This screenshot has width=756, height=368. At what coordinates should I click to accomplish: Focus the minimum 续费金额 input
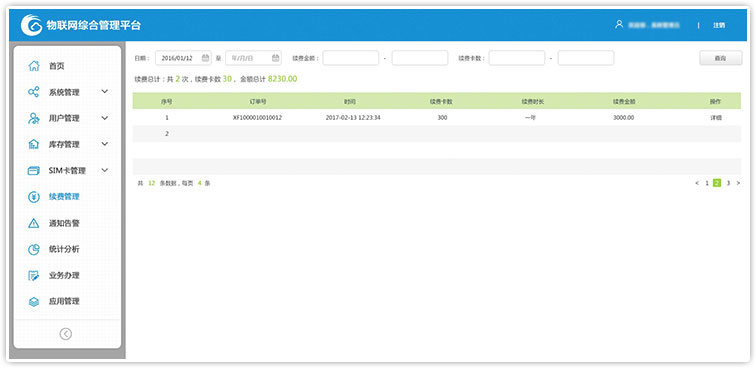click(351, 58)
